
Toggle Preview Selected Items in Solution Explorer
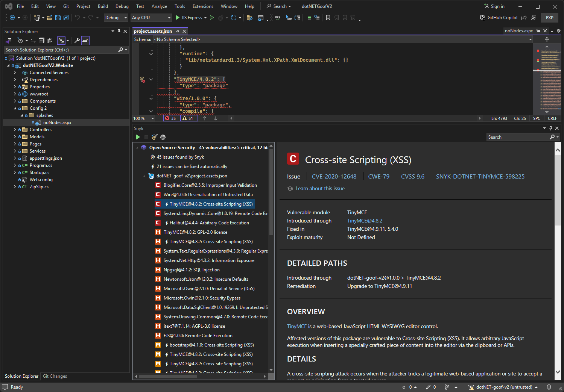pyautogui.click(x=85, y=41)
